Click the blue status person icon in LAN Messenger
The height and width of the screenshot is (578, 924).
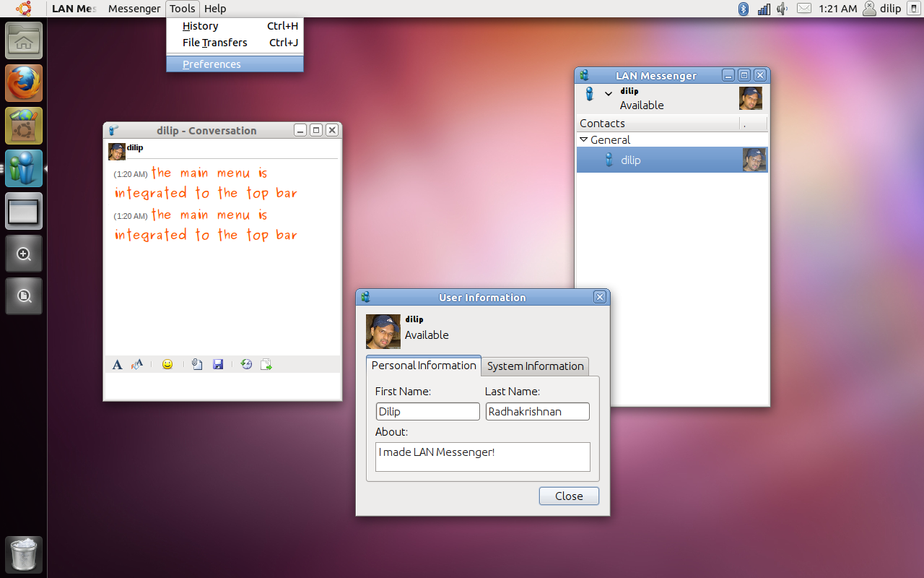pyautogui.click(x=589, y=94)
